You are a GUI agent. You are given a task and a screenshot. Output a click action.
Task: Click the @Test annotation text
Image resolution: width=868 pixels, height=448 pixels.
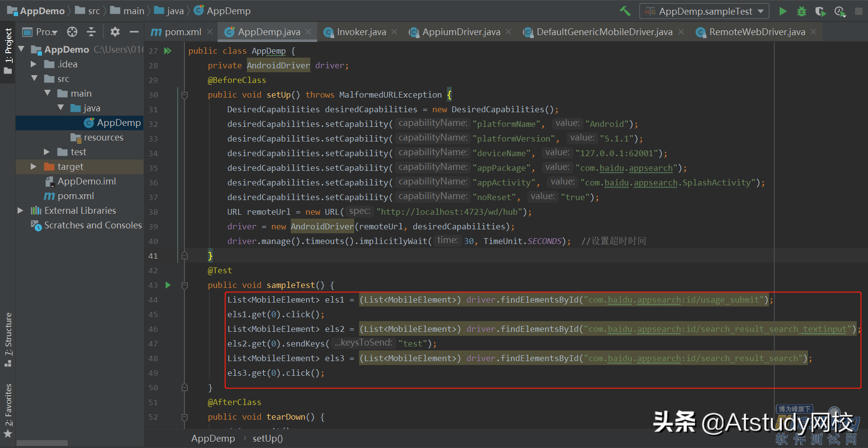pyautogui.click(x=220, y=270)
